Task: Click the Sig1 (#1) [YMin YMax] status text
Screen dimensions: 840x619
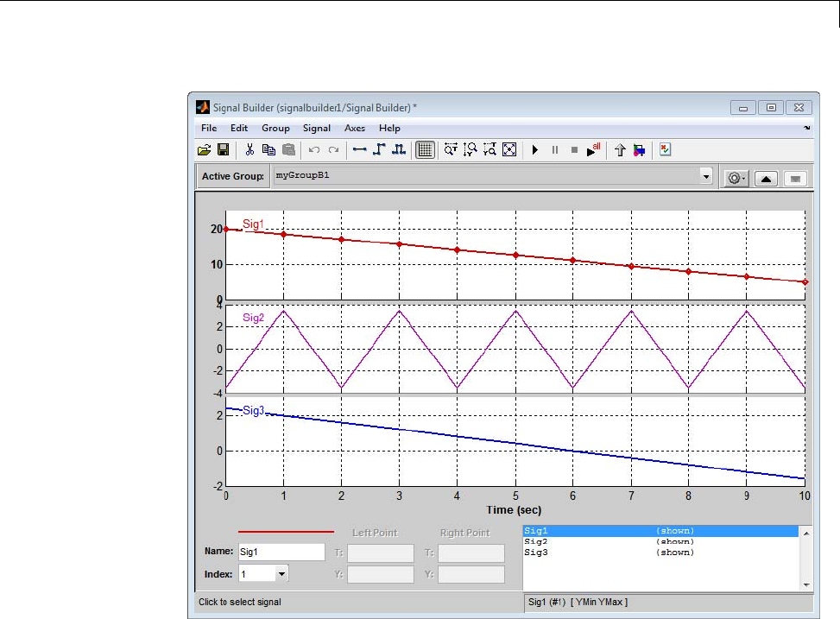Action: click(578, 602)
